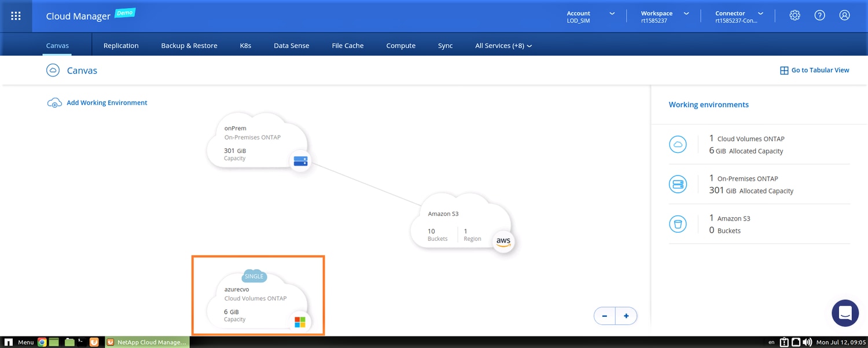Click the Cloud Volumes ONTAP summary icon
Screen dimensions: 868x348
tap(677, 145)
